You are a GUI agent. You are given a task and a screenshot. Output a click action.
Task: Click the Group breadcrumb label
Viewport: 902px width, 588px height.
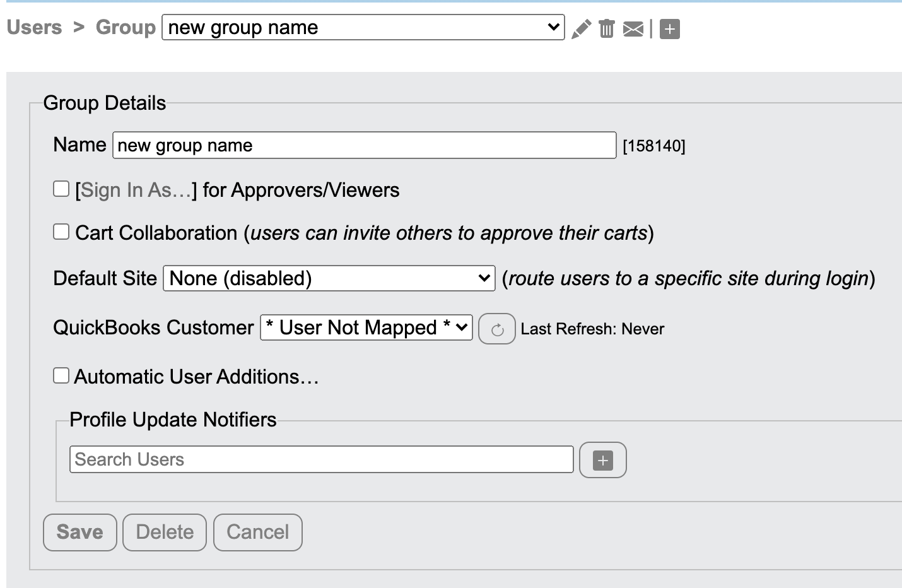point(126,27)
